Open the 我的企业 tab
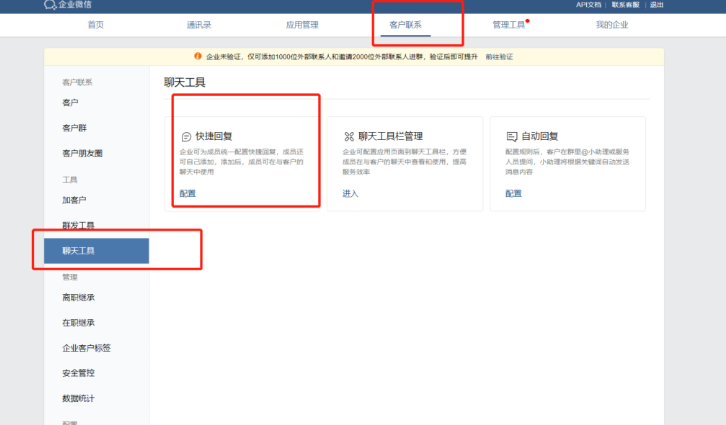Image resolution: width=726 pixels, height=425 pixels. [612, 23]
